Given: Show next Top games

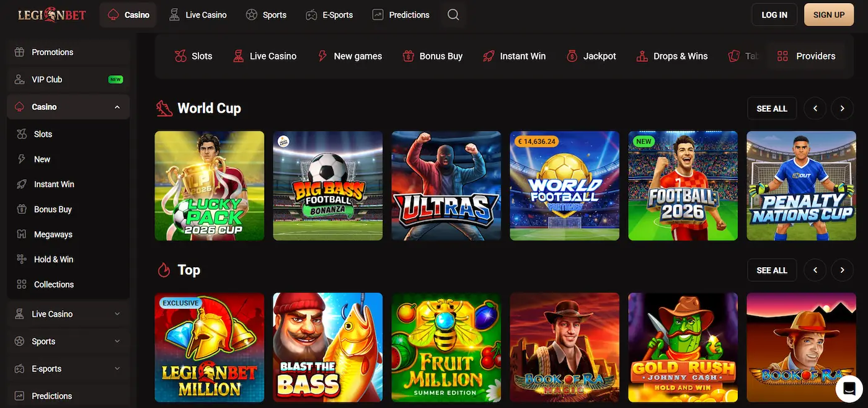Looking at the screenshot, I should (x=842, y=270).
